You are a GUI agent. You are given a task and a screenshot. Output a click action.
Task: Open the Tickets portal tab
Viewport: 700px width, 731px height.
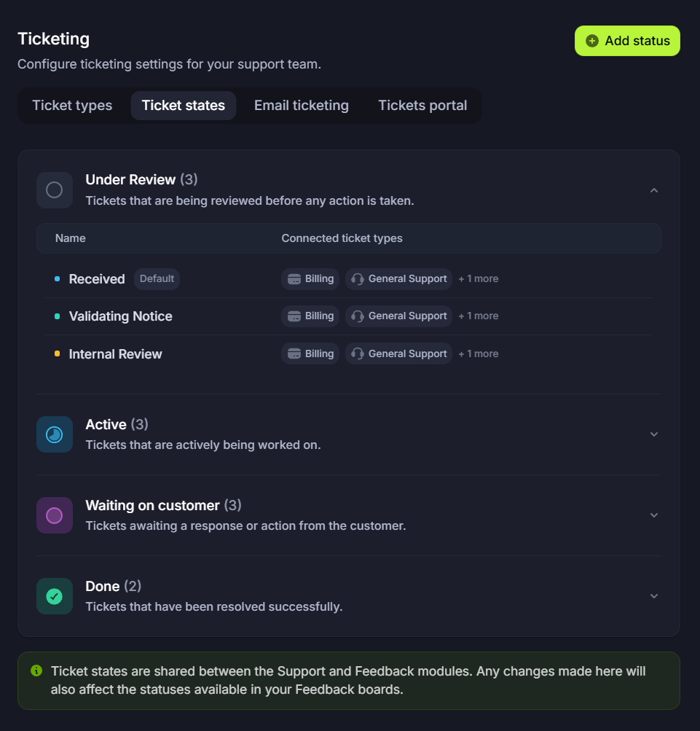tap(422, 106)
